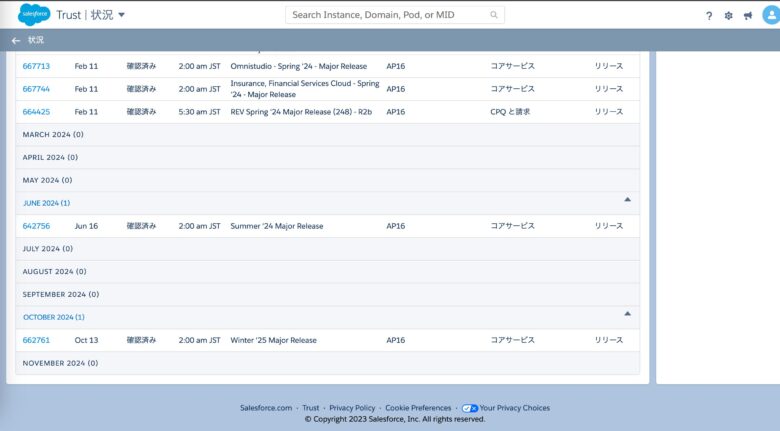The image size is (780, 431).
Task: Open the Privacy Policy footer link
Action: pyautogui.click(x=352, y=408)
